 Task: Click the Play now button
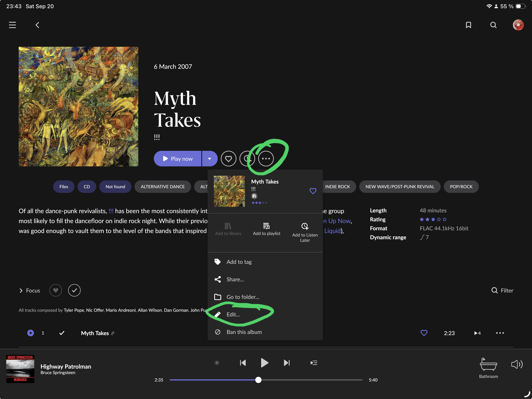(x=178, y=159)
